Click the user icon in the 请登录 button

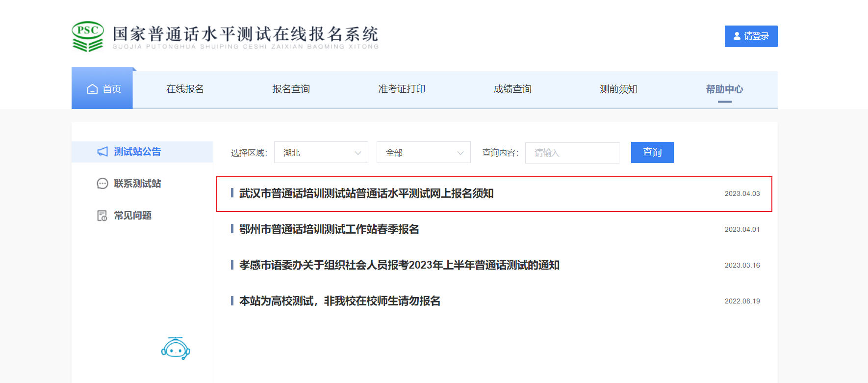[x=737, y=36]
